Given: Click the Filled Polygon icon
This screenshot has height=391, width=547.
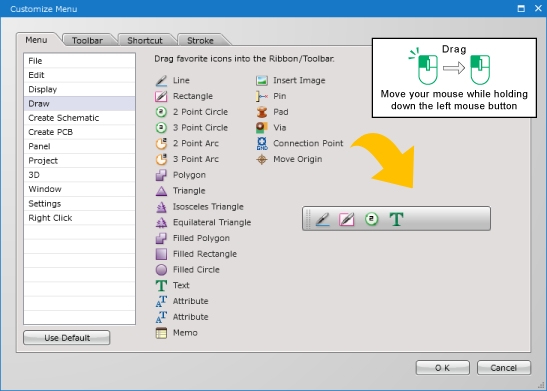Looking at the screenshot, I should (x=161, y=238).
